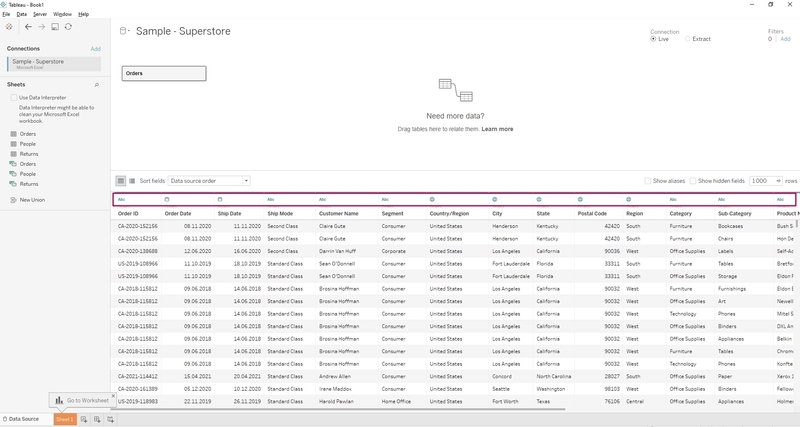Click the Go to Worksheet tooltip
This screenshot has width=800, height=427.
(82, 400)
